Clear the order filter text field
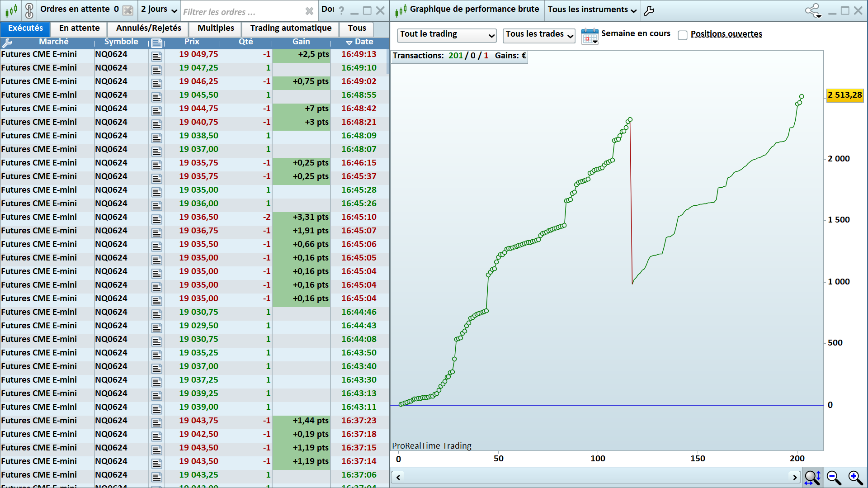868x488 pixels. (309, 11)
